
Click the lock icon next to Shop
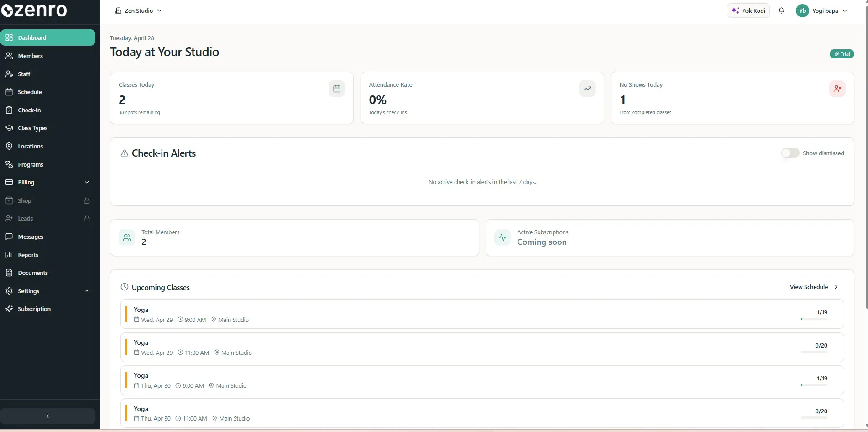coord(87,200)
